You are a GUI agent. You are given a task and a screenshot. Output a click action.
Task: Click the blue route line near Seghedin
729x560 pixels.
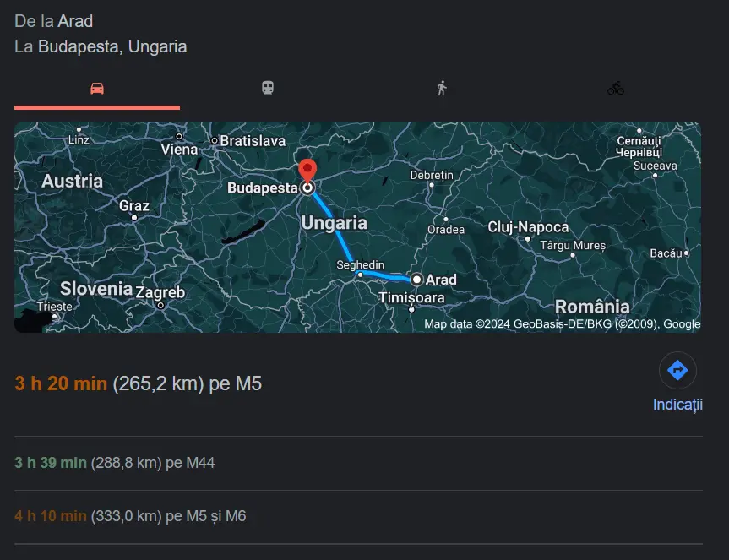pos(377,275)
